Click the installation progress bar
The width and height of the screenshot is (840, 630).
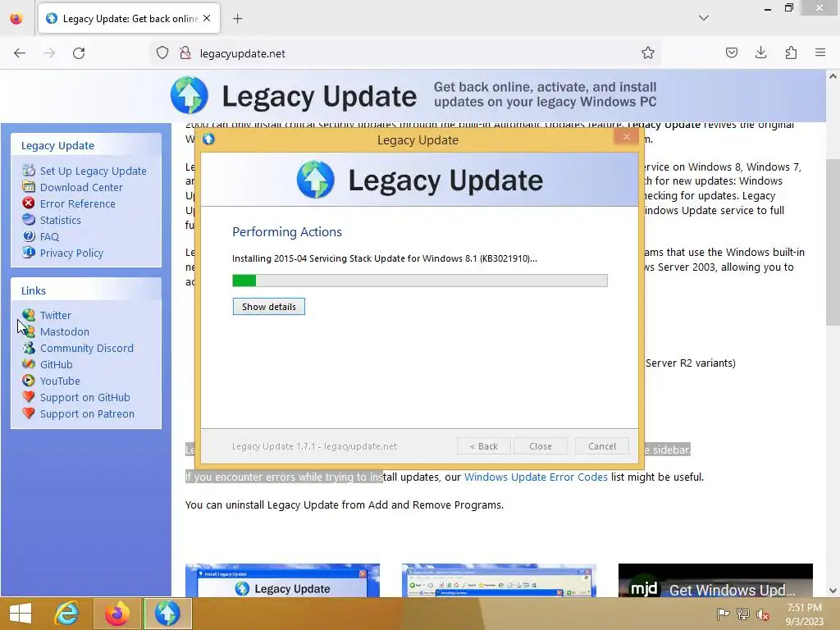click(420, 281)
